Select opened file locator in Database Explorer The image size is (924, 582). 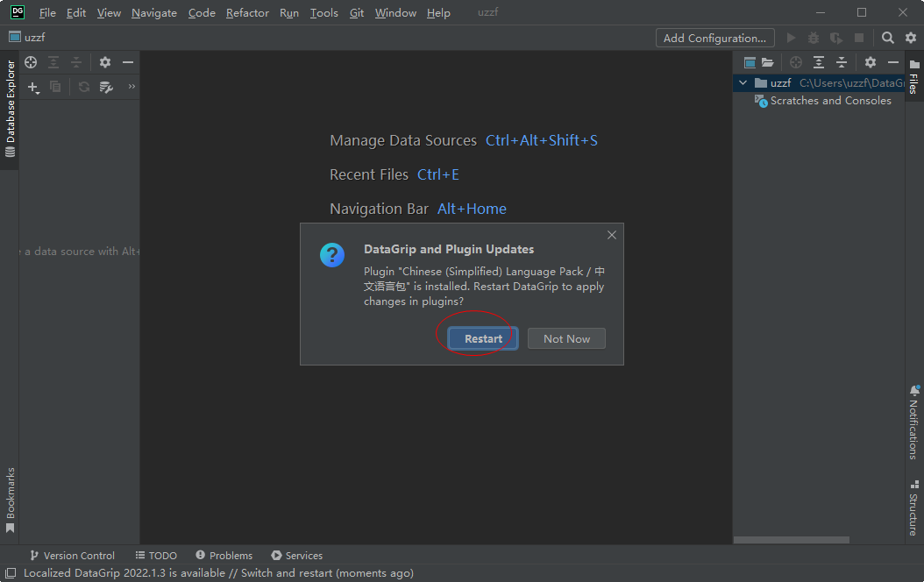click(x=31, y=62)
